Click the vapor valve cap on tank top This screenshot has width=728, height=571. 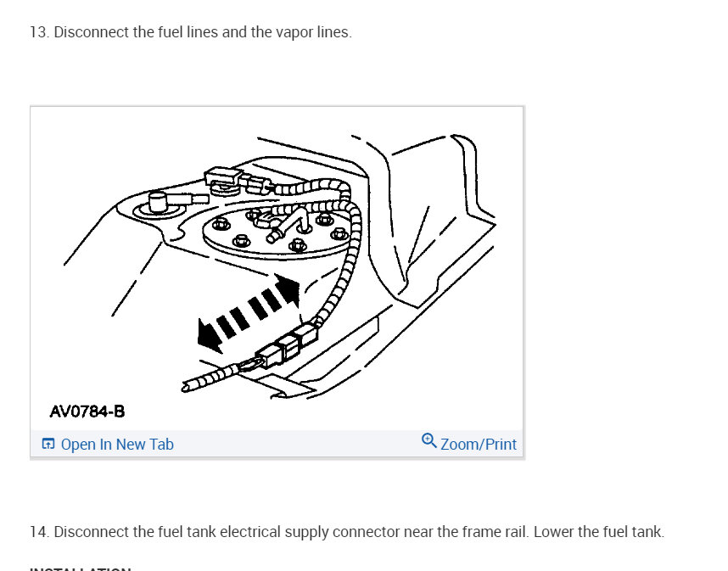pyautogui.click(x=158, y=203)
